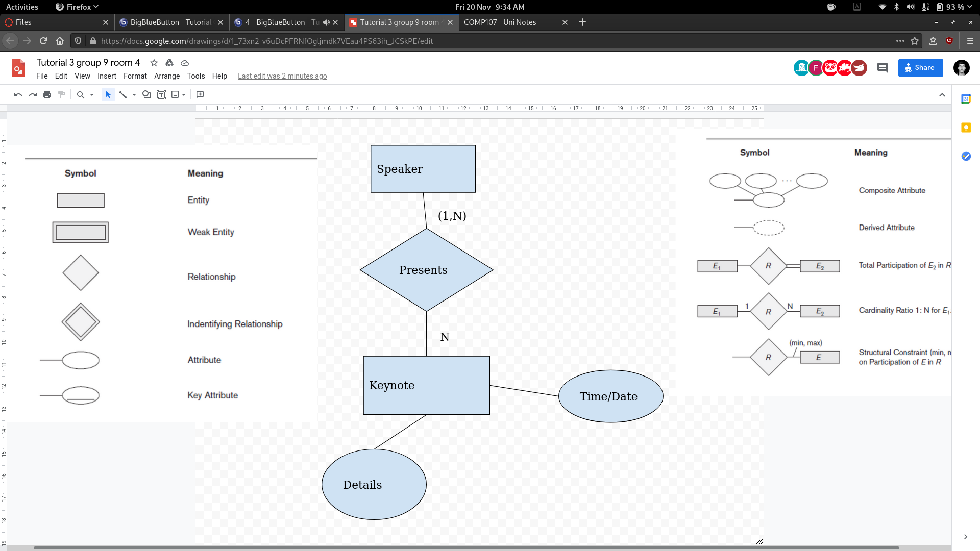Screen dimensions: 980x551
Task: Click the Undo icon in toolbar
Action: [x=18, y=95]
